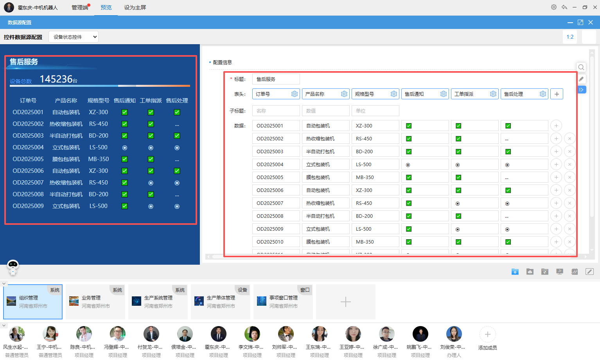Collapse the members list chevron
This screenshot has height=364, width=600.
[4, 325]
